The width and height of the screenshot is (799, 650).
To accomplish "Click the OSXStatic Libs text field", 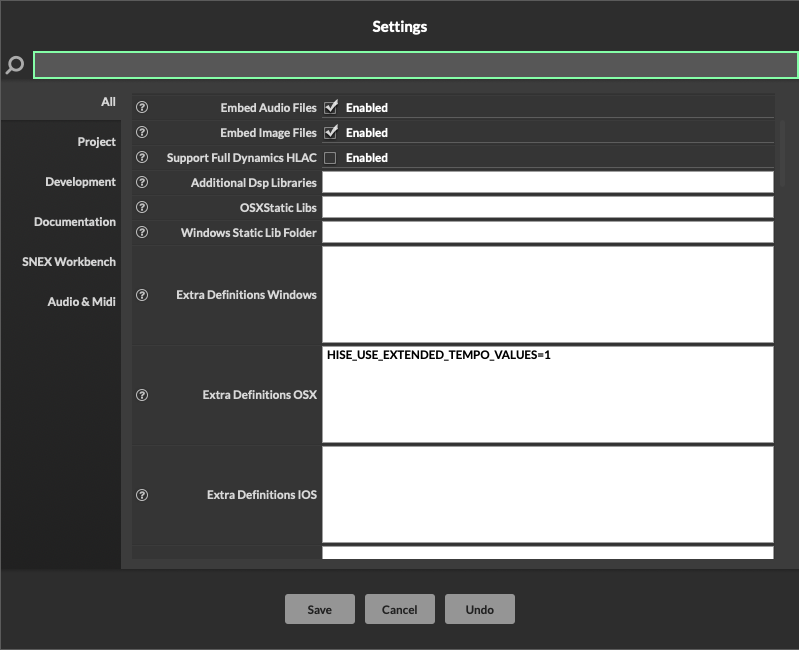I will [x=548, y=207].
